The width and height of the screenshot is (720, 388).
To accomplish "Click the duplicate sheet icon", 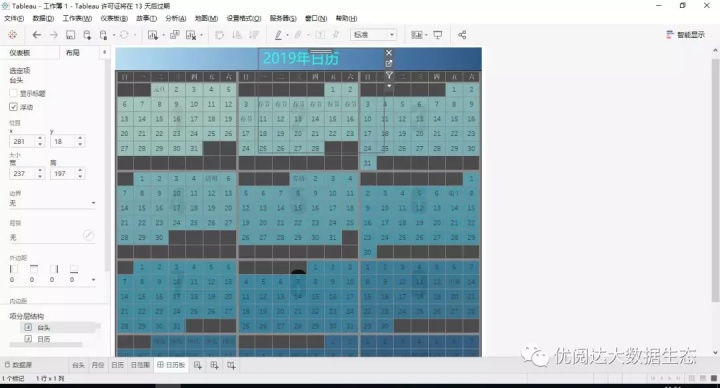I will click(x=174, y=35).
